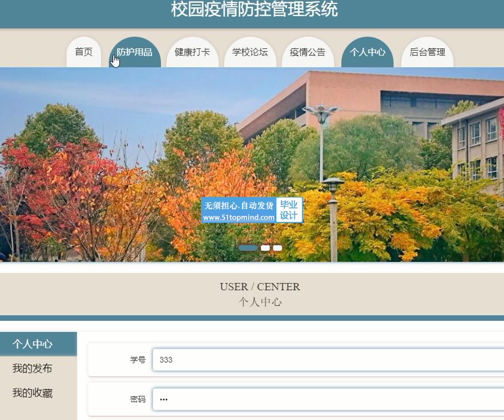Select the first carousel indicator dot

click(x=248, y=248)
